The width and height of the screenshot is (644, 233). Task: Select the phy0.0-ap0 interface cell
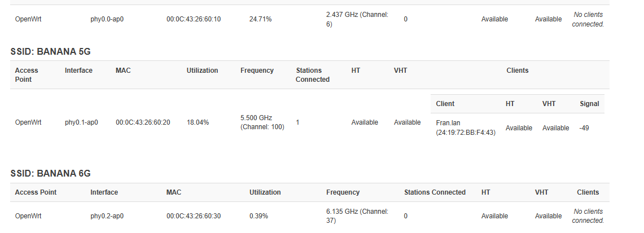[107, 19]
